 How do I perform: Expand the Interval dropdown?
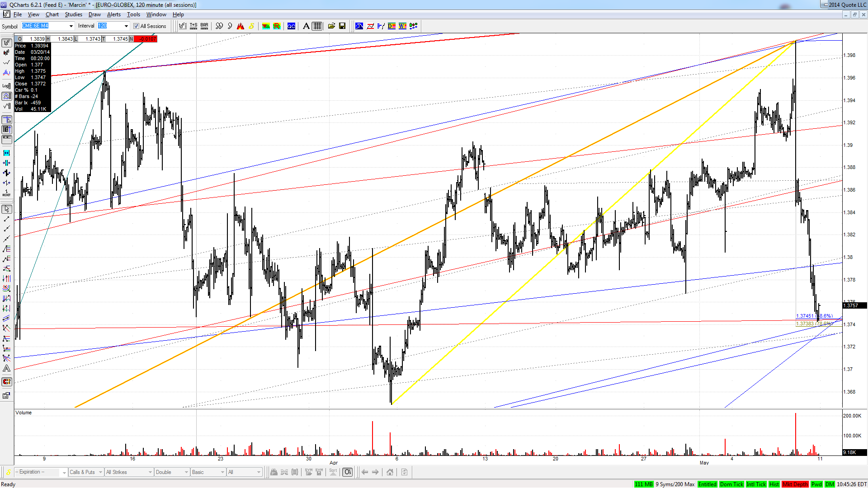[x=126, y=26]
